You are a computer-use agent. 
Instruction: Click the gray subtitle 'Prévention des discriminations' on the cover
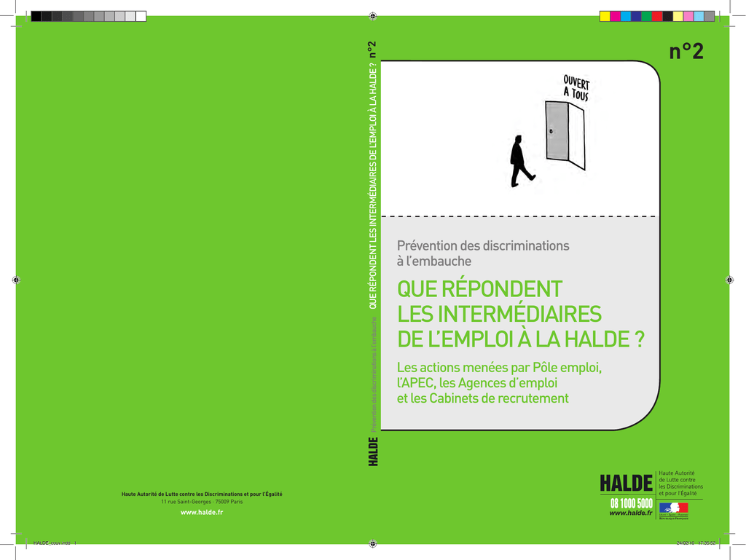483,245
